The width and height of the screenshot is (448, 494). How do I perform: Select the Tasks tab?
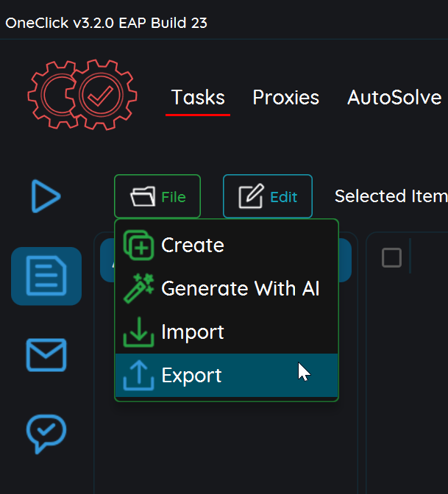click(x=198, y=97)
